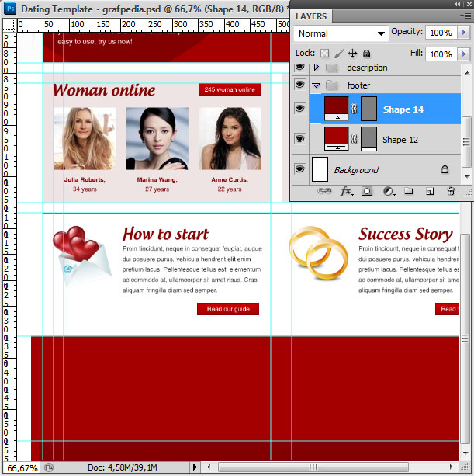This screenshot has height=476, width=474.
Task: Click lock position move icon
Action: (x=352, y=54)
